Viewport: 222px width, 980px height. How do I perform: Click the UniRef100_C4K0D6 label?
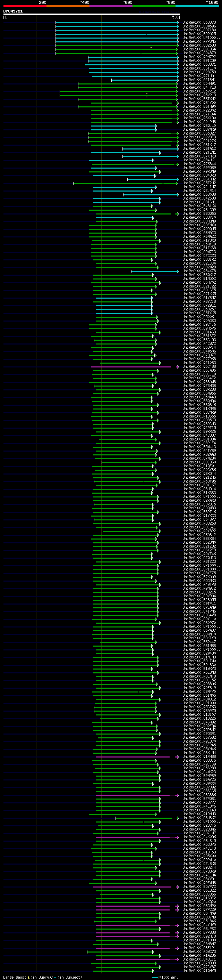199,836
